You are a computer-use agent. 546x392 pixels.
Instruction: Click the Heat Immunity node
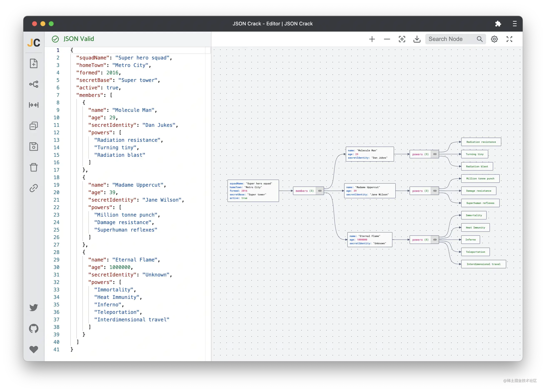coord(475,228)
